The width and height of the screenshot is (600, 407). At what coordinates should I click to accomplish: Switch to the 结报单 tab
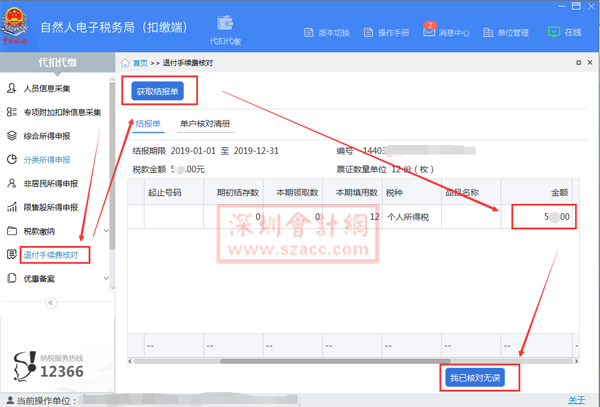click(x=148, y=125)
